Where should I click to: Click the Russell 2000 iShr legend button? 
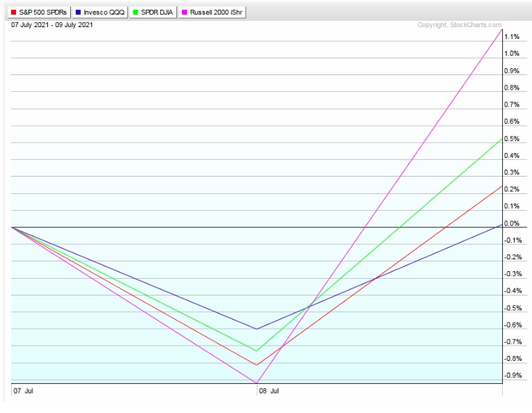[212, 13]
